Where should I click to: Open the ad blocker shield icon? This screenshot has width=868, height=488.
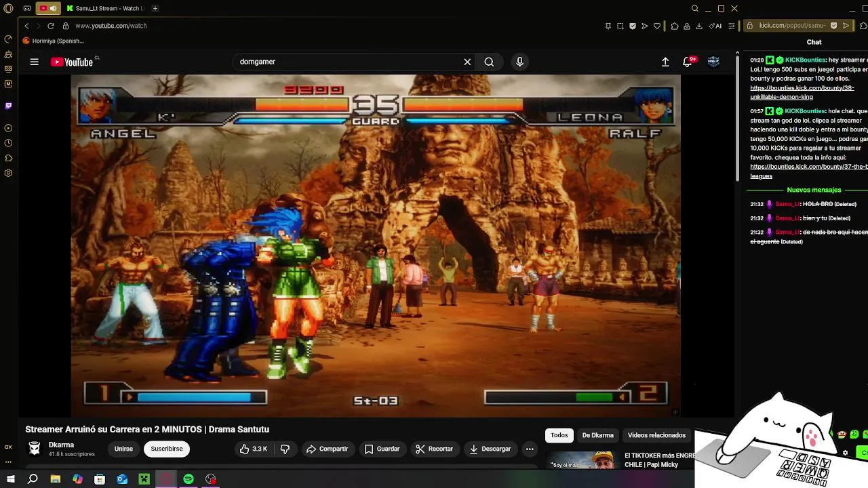point(633,26)
